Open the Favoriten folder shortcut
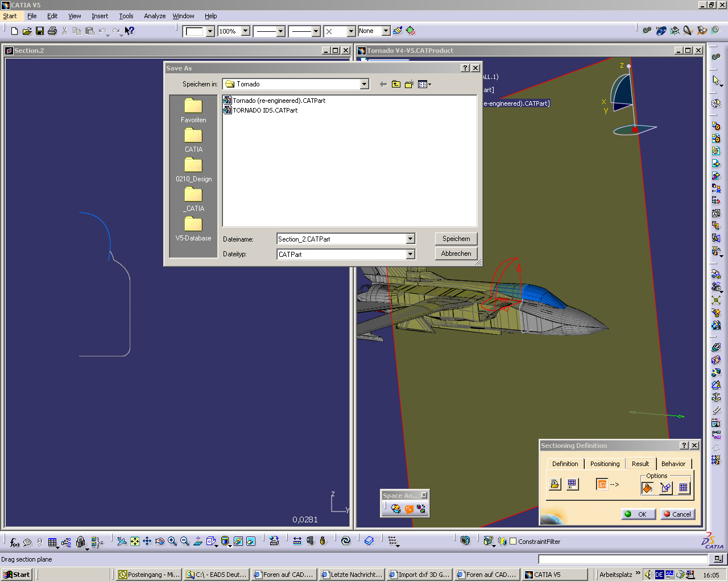Screen dimensions: 728x582 pos(193,110)
